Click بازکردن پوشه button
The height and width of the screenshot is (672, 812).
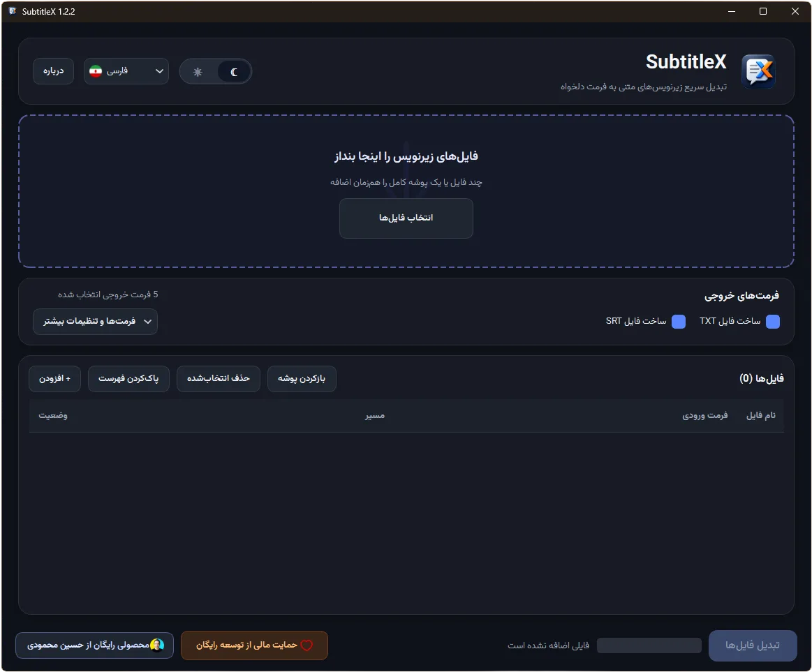tap(302, 378)
